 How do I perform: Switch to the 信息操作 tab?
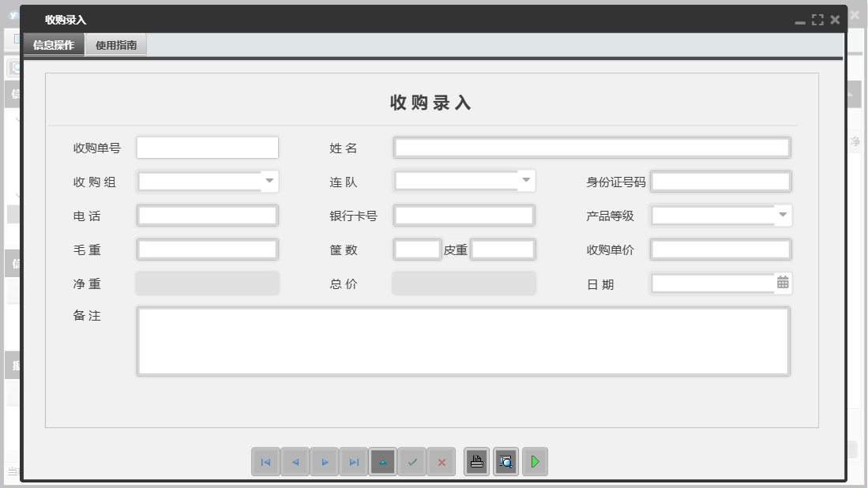pyautogui.click(x=52, y=45)
